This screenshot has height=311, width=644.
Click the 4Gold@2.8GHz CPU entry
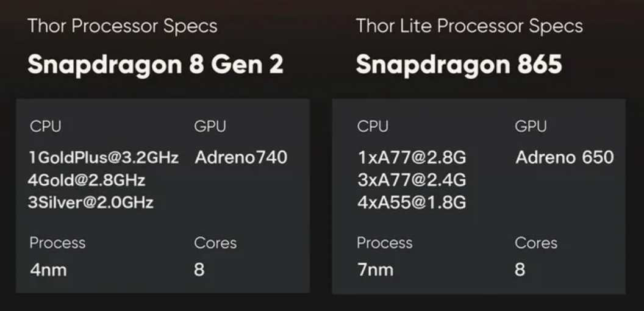pyautogui.click(x=86, y=181)
